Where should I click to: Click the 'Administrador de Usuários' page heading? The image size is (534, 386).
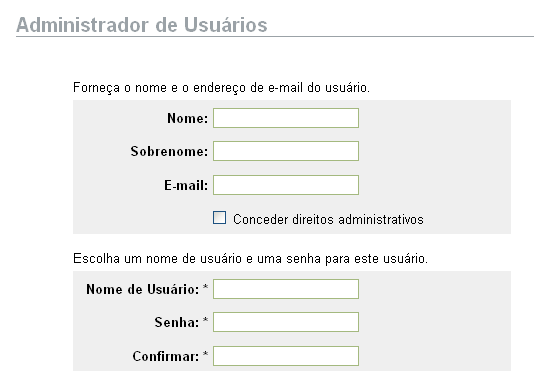[x=142, y=25]
